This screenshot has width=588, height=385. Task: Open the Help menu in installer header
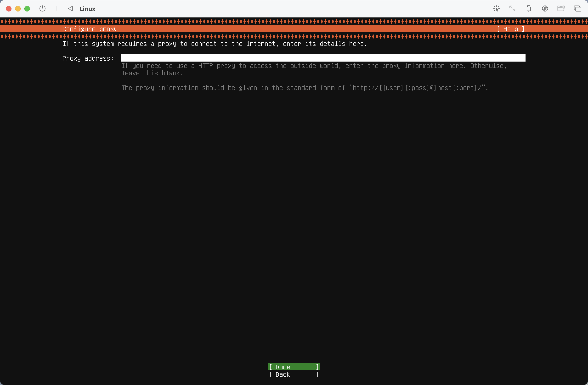point(510,29)
